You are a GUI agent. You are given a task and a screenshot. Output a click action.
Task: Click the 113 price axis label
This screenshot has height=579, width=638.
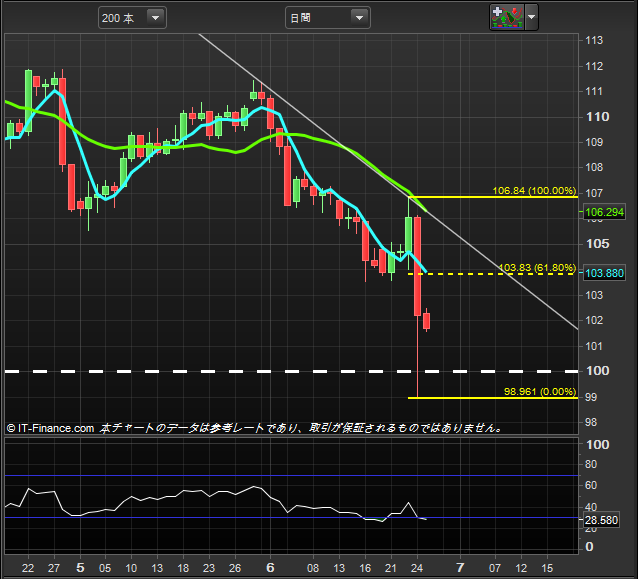point(594,40)
